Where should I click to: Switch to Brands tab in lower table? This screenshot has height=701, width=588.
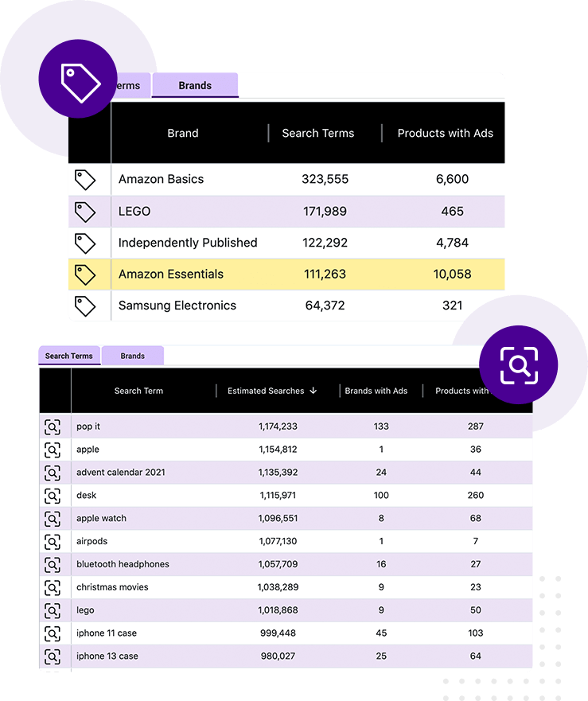tap(132, 356)
